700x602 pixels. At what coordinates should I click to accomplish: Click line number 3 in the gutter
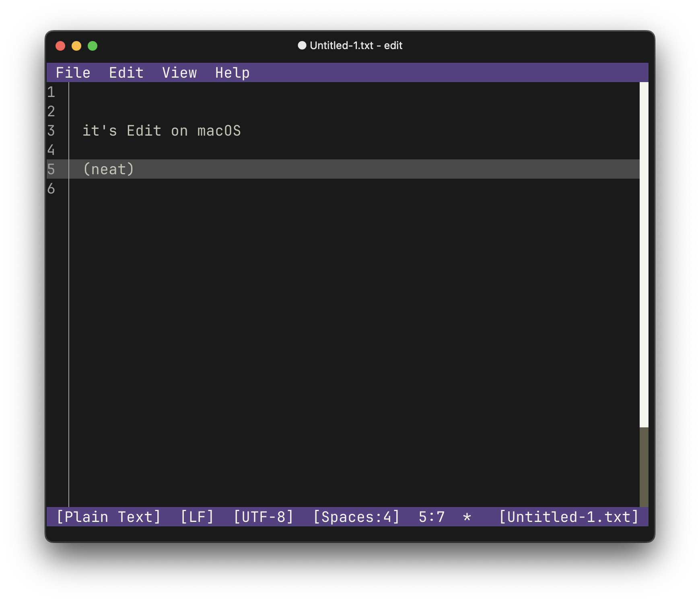(51, 131)
